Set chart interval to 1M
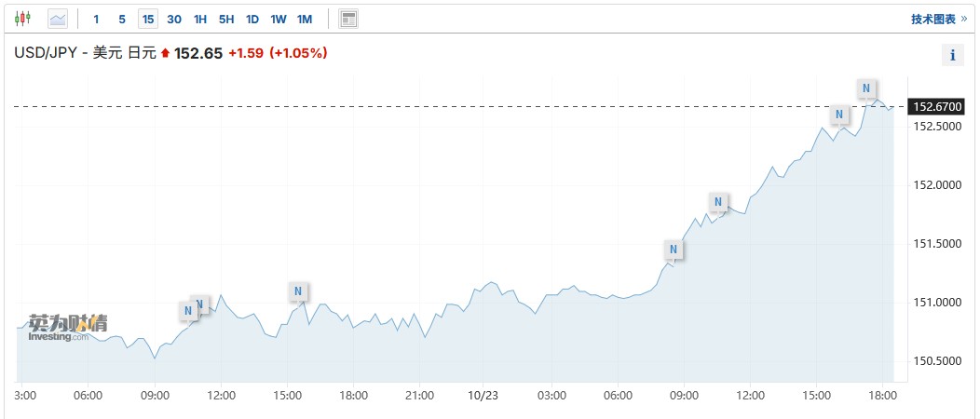The width and height of the screenshot is (980, 419). click(x=305, y=19)
